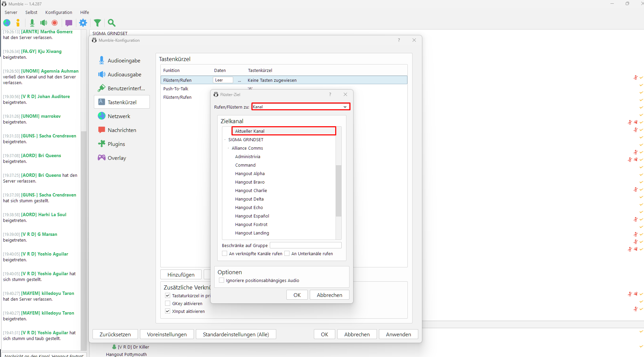Screen dimensions: 644x357
Task: Click Abbrechen in Mumble-Konfiguration window
Action: point(357,334)
